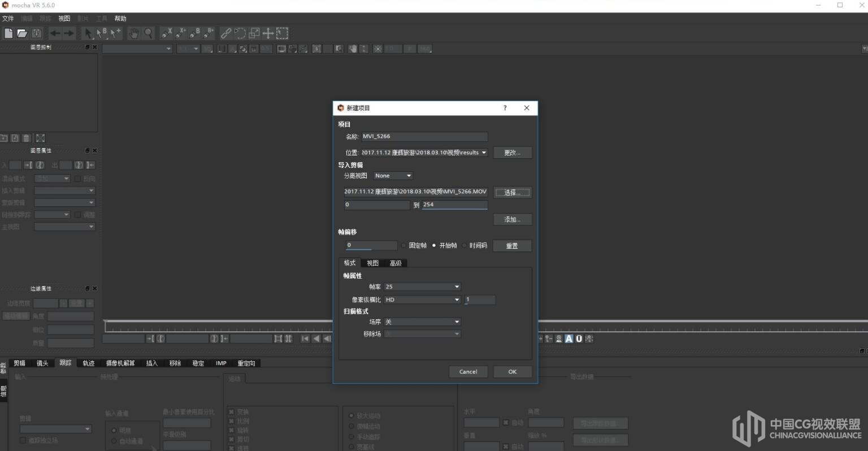
Task: Click the 更改... button
Action: [x=512, y=153]
